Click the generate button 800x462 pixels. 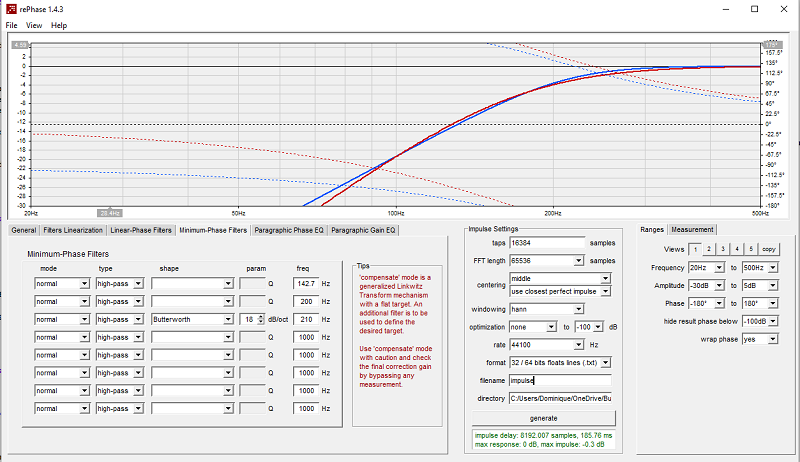[x=543, y=418]
